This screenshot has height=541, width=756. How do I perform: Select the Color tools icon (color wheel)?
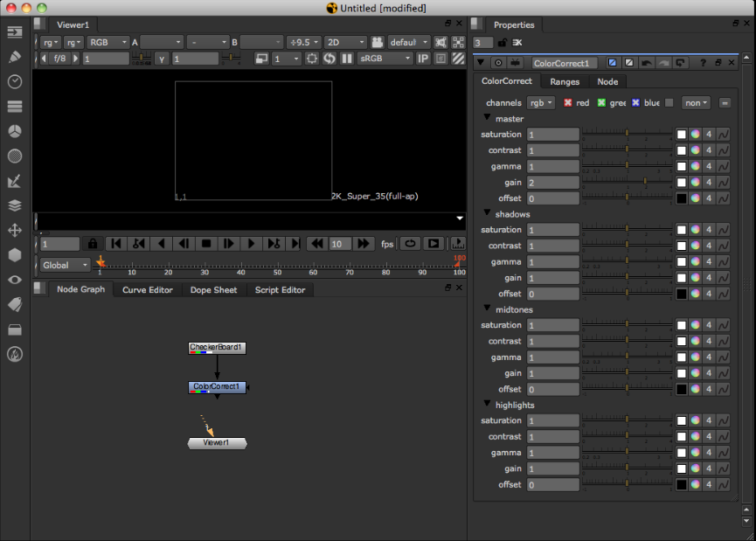13,131
